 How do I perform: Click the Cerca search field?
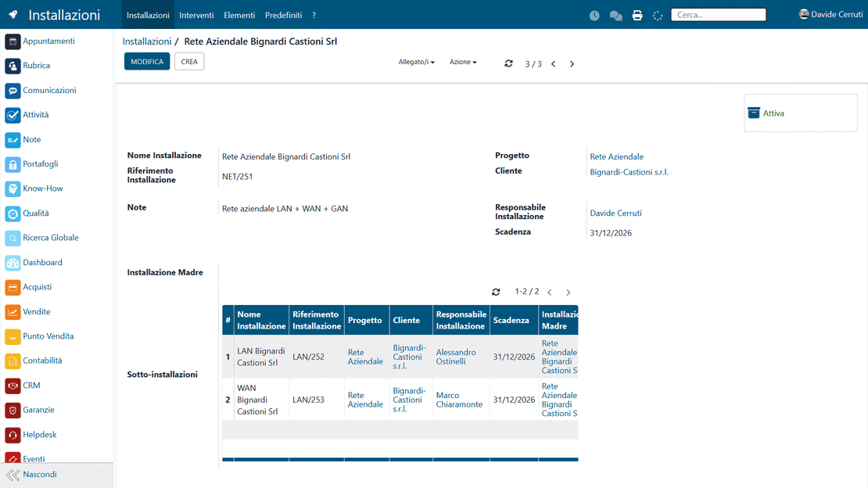click(719, 15)
